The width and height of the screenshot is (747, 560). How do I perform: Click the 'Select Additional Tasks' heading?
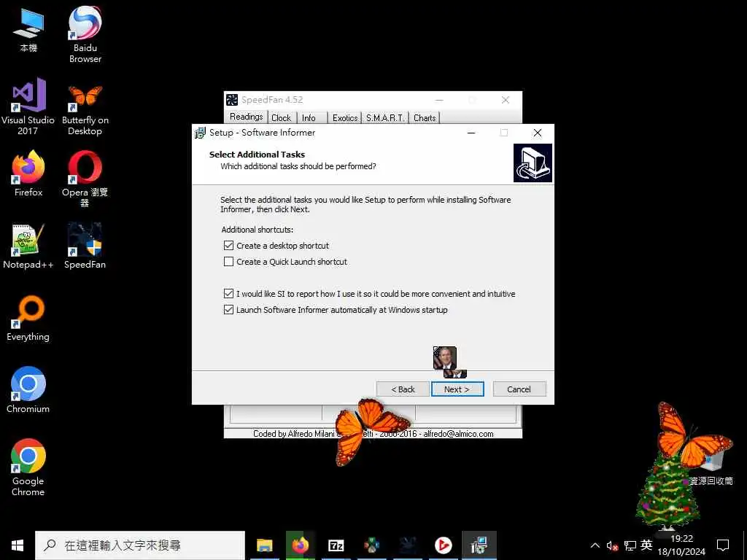(258, 155)
